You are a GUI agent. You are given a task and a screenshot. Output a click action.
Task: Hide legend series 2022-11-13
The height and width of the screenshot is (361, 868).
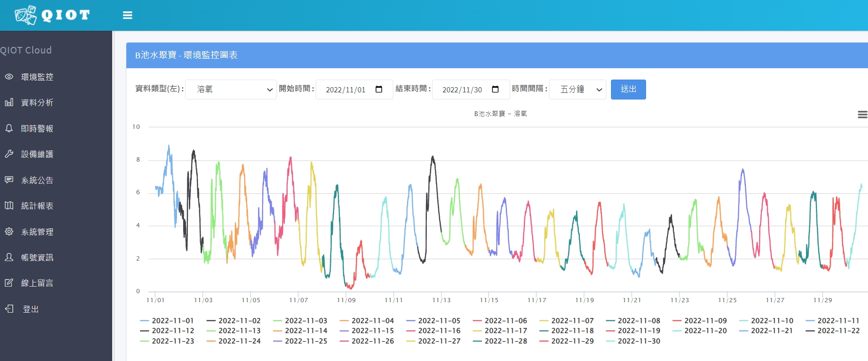click(234, 331)
